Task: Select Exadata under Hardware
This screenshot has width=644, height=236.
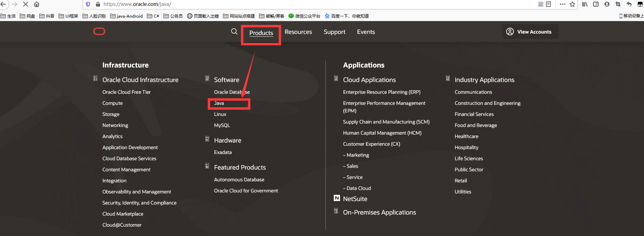Action: coord(223,152)
